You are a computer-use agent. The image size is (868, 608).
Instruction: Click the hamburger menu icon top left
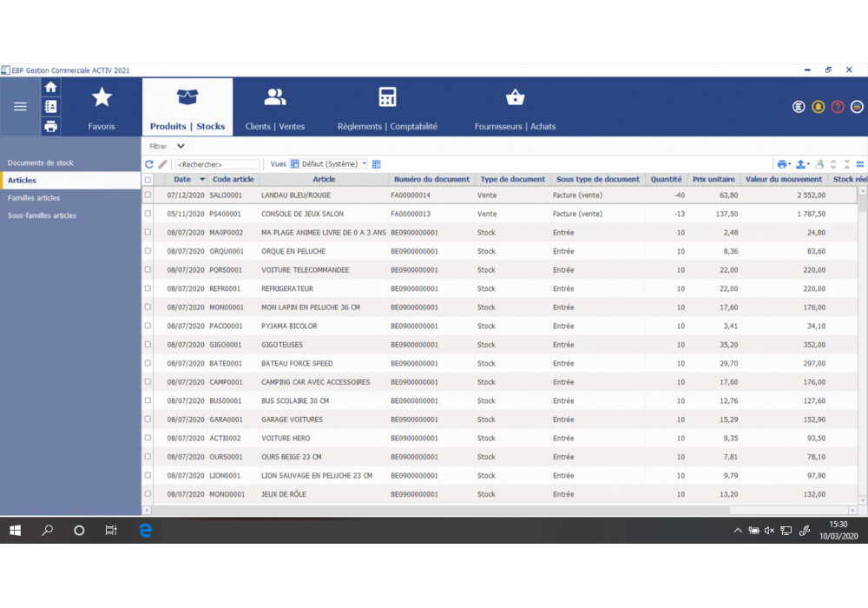(19, 106)
